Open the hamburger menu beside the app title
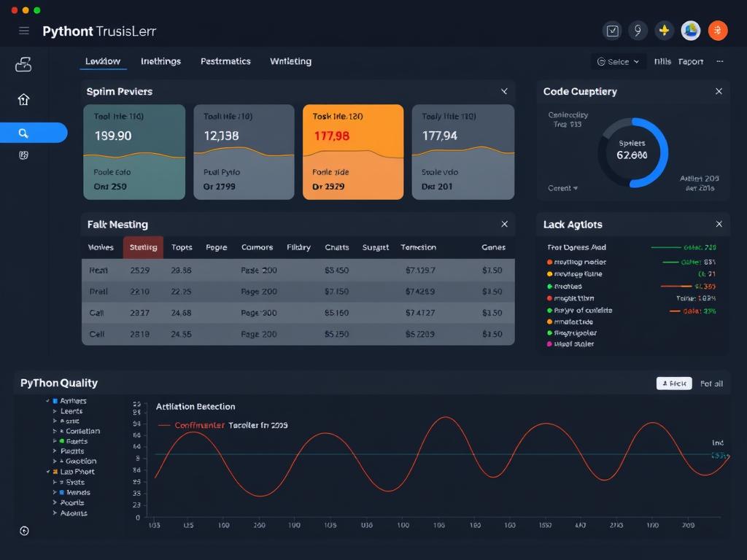 pos(24,31)
